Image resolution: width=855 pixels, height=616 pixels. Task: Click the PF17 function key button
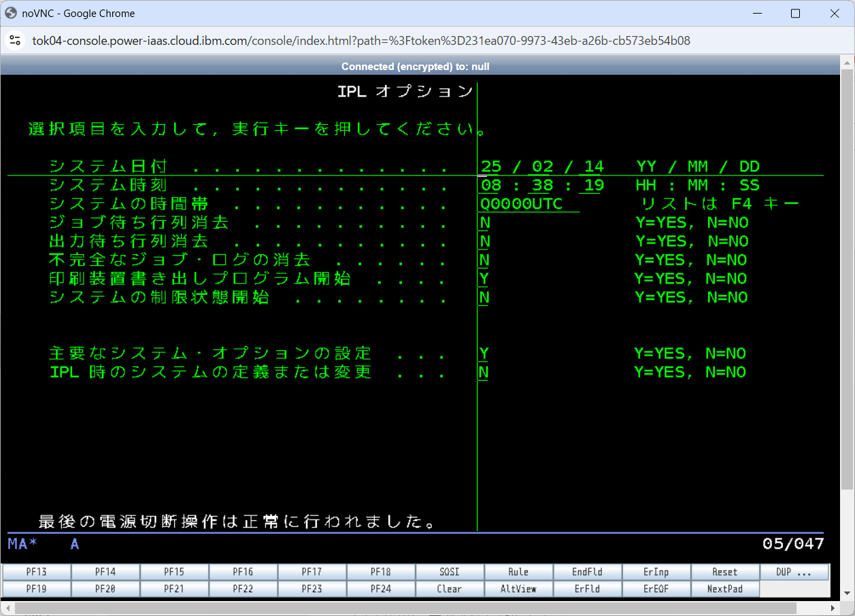pyautogui.click(x=312, y=572)
